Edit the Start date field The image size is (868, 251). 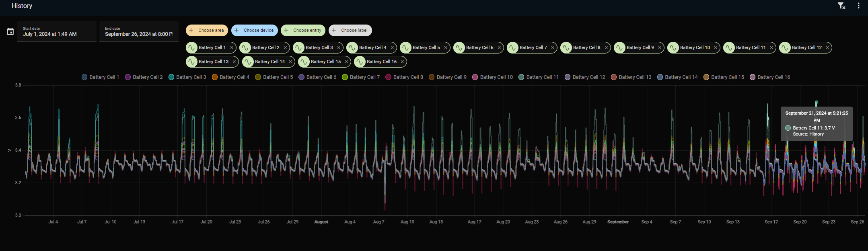click(57, 31)
